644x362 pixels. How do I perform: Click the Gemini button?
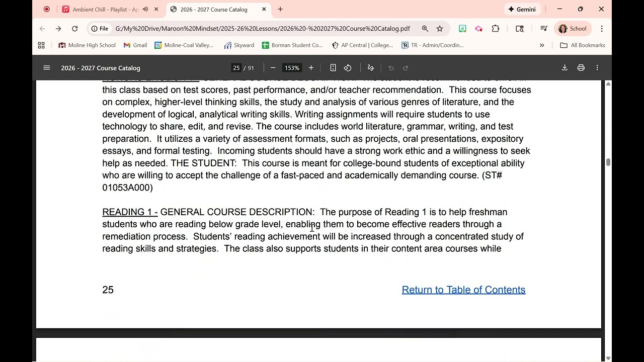[522, 9]
